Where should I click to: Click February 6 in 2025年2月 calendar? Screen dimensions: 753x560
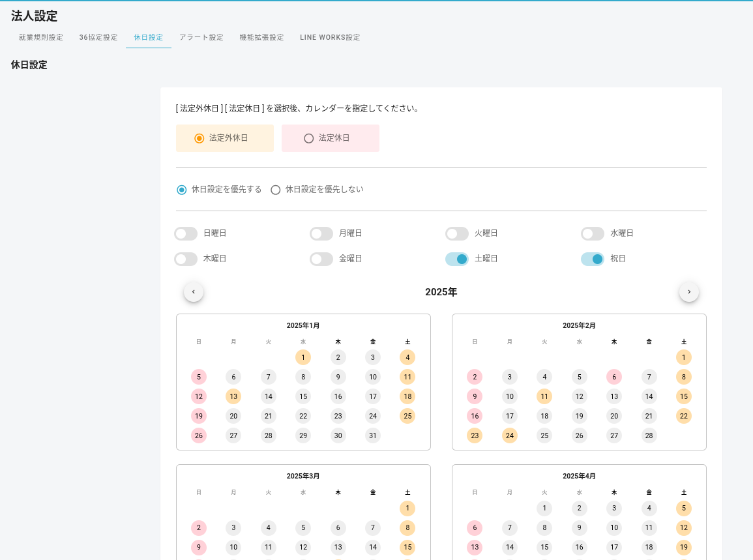point(614,377)
